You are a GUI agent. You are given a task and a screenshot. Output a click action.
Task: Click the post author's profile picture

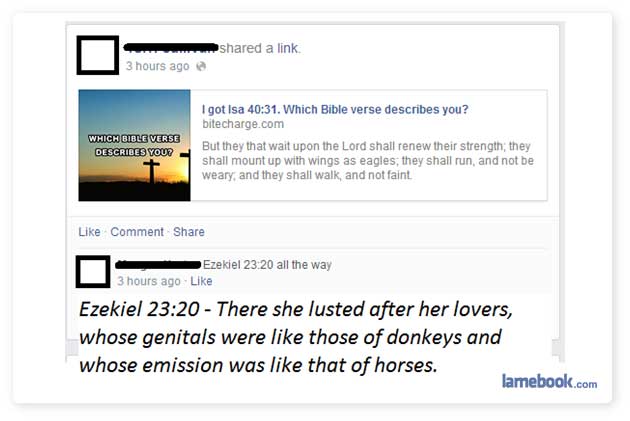[98, 54]
